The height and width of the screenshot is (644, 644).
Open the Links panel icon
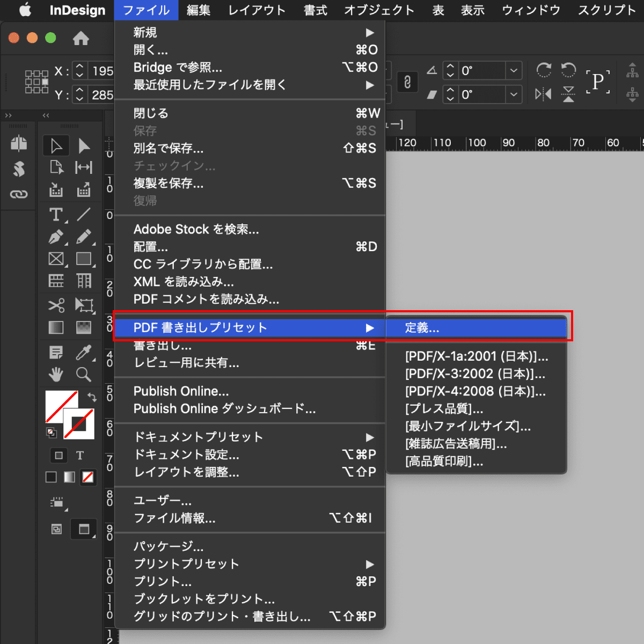(x=19, y=194)
